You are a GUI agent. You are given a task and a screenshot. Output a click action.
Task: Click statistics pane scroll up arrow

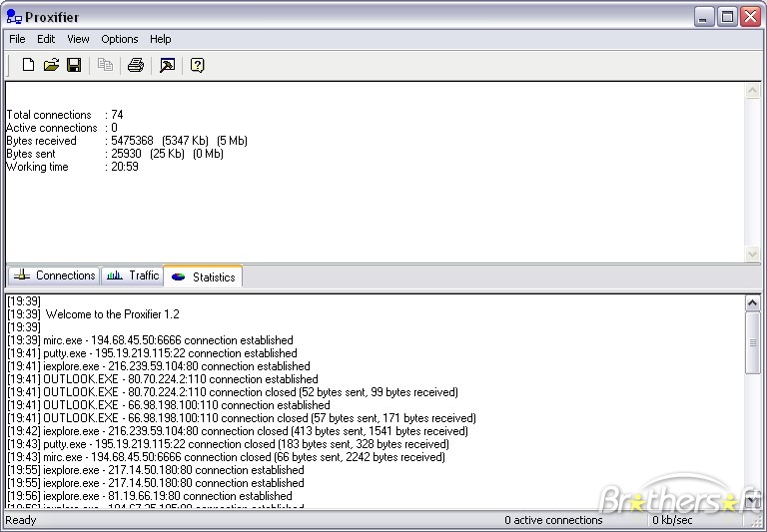pyautogui.click(x=752, y=91)
